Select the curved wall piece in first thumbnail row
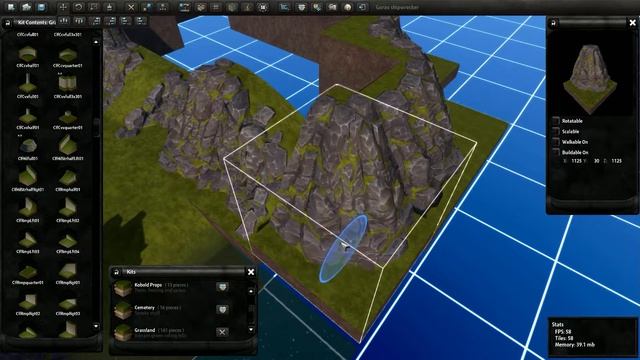Image resolution: width=640 pixels, height=360 pixels. pyautogui.click(x=27, y=53)
